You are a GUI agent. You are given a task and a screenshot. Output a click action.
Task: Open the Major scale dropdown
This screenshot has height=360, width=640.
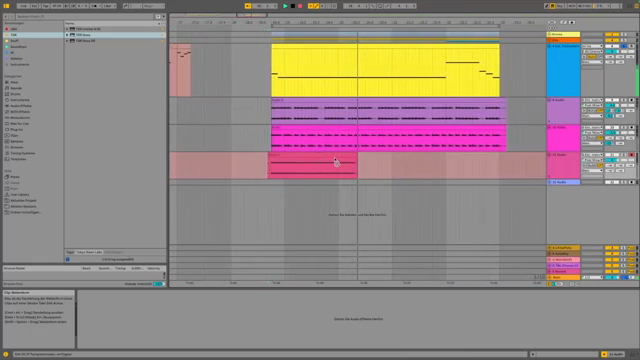pyautogui.click(x=153, y=6)
